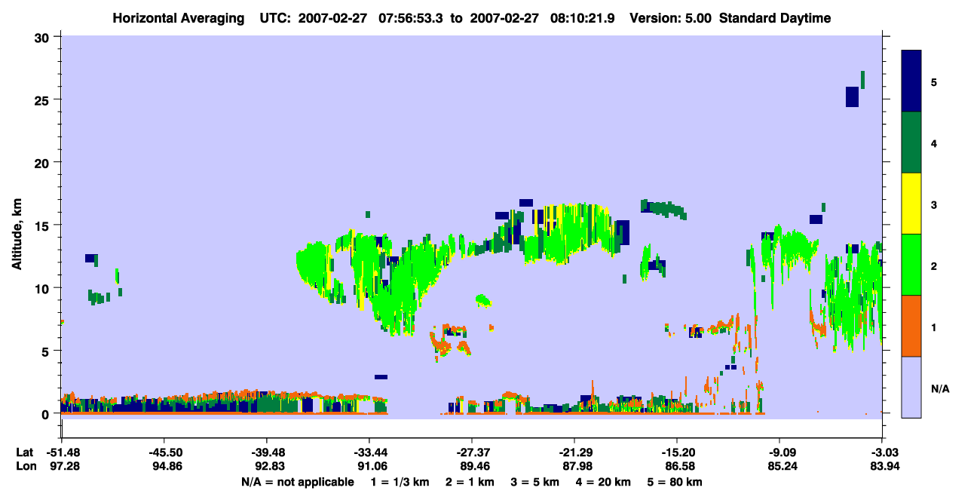980x503 pixels.
Task: Click the dark blue colorbar segment for level 5
Action: tap(911, 81)
